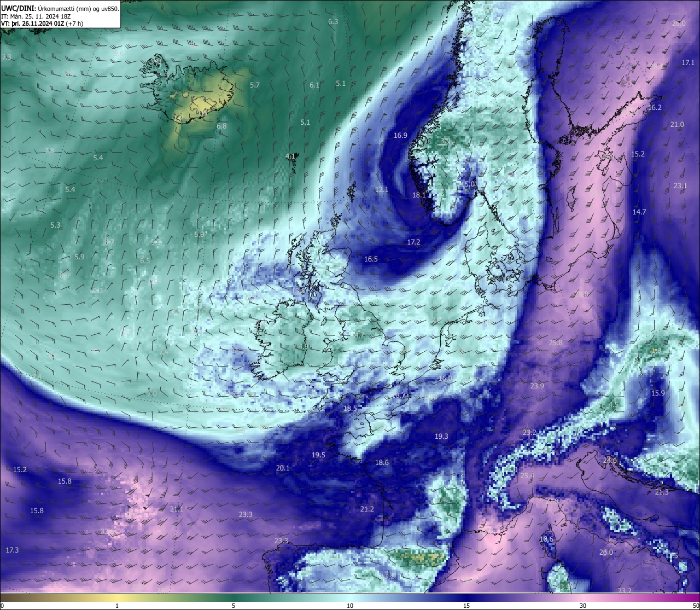Click the map value "15.9"
The width and height of the screenshot is (700, 610).
[658, 393]
